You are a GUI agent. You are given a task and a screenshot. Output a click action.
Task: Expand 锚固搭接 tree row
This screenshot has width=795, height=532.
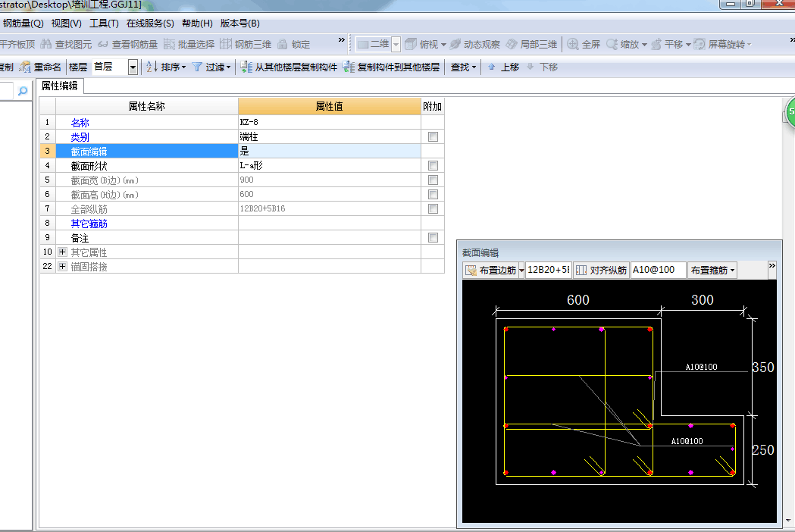point(62,266)
